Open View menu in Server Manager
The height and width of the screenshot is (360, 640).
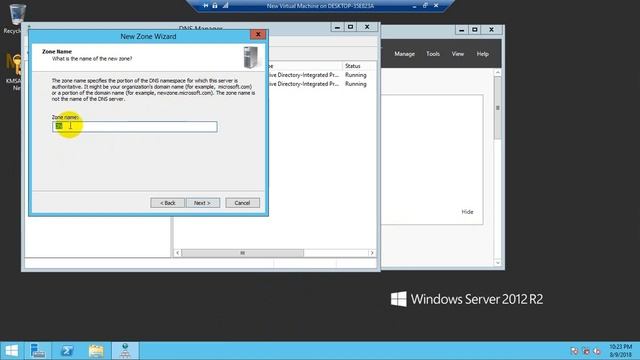coord(458,54)
